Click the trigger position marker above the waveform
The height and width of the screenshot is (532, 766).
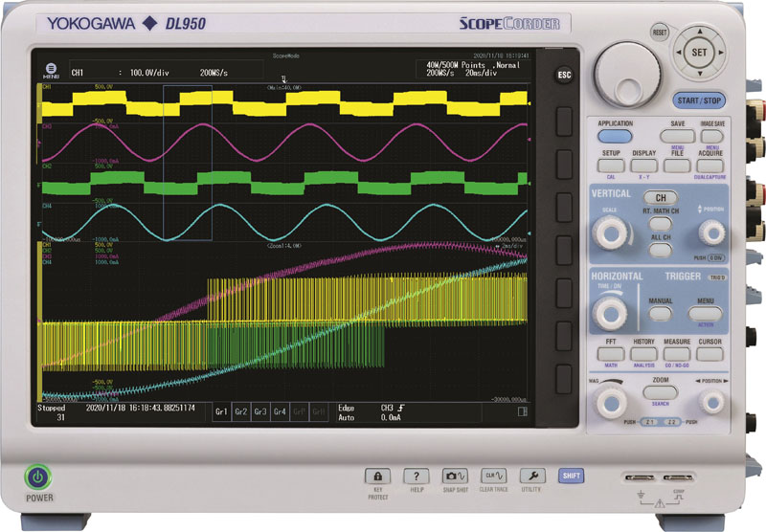[283, 79]
